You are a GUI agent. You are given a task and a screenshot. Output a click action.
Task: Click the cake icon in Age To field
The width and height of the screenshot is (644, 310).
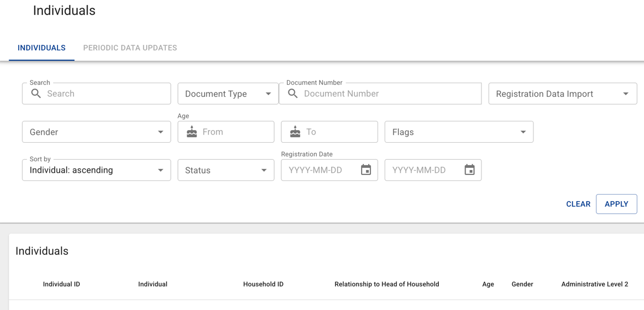tap(295, 132)
